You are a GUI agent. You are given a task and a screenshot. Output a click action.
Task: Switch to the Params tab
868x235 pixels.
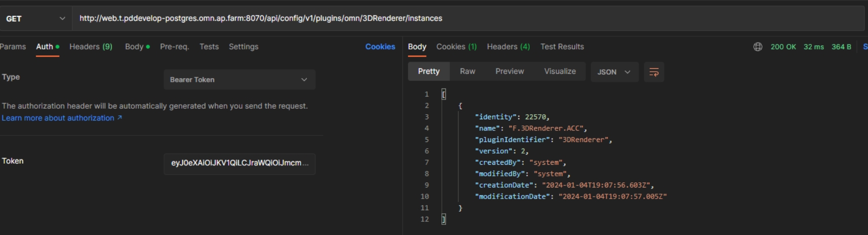(13, 46)
